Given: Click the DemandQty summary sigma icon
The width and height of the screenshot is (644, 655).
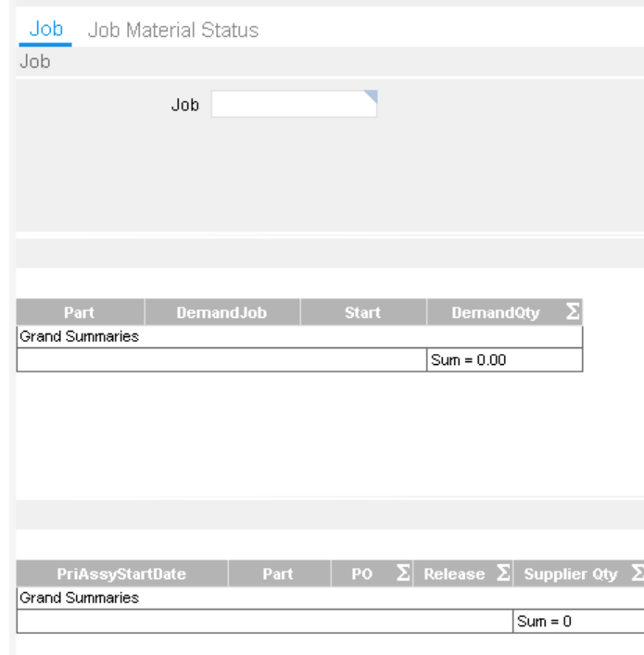Looking at the screenshot, I should pyautogui.click(x=573, y=313).
